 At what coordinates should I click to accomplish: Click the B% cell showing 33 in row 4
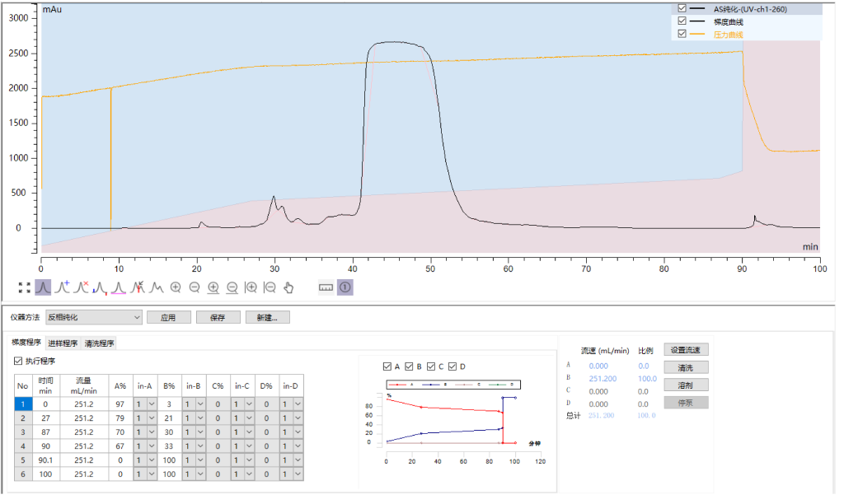click(x=168, y=446)
